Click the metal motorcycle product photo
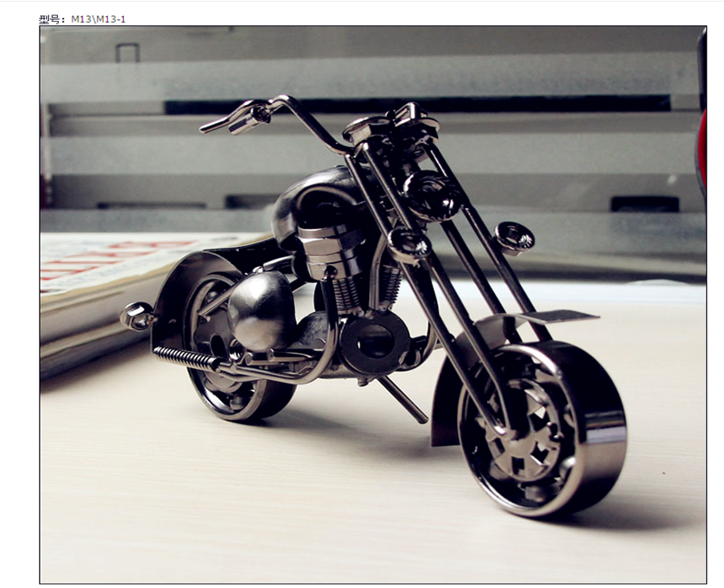The image size is (724, 588). [373, 305]
